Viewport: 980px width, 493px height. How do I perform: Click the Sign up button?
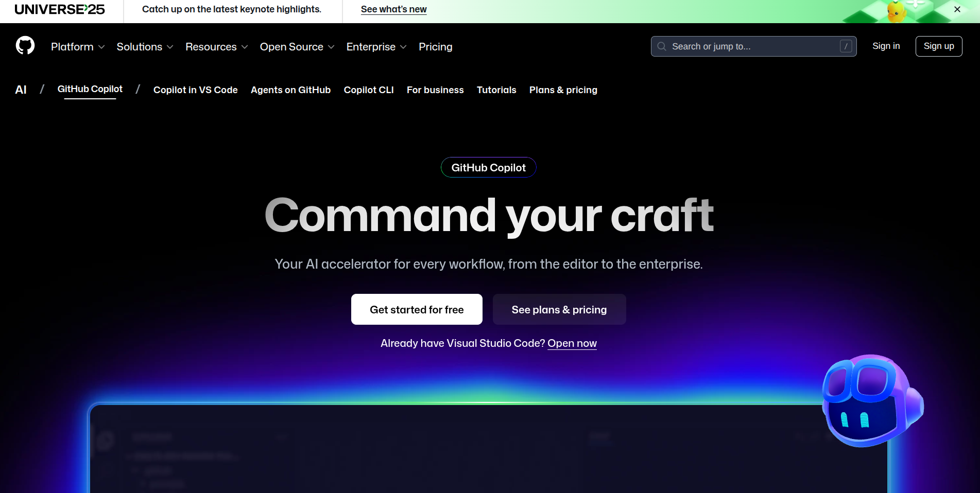tap(938, 46)
